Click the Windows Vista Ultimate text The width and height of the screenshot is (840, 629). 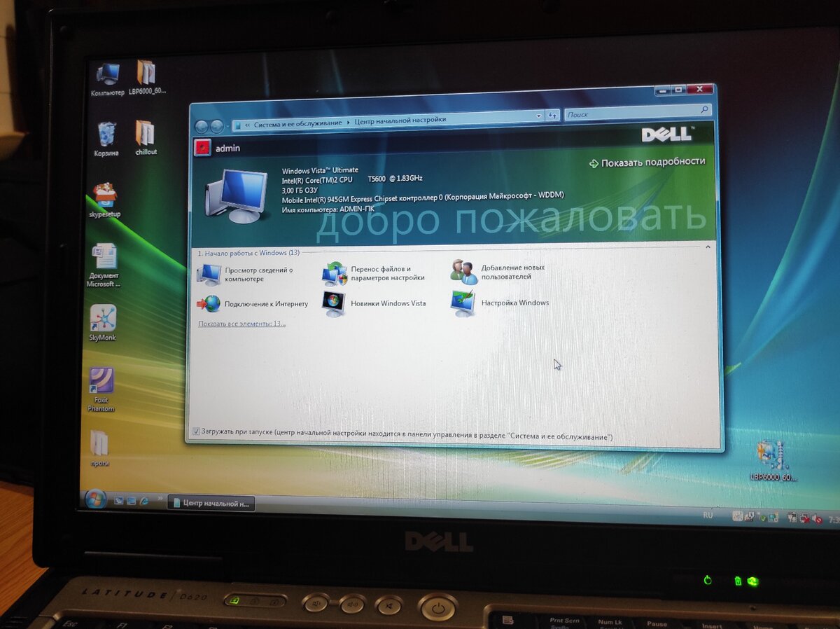320,170
